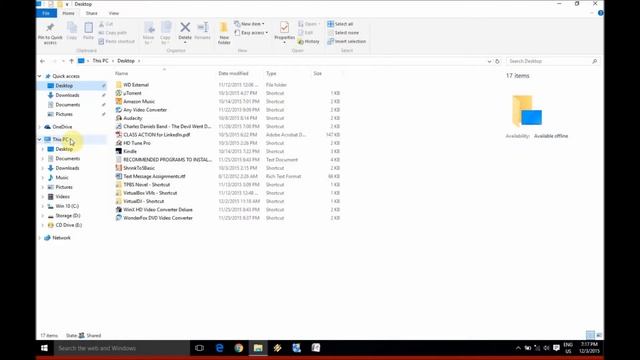The width and height of the screenshot is (640, 360).
Task: Click the Search Desktop field
Action: [x=553, y=61]
